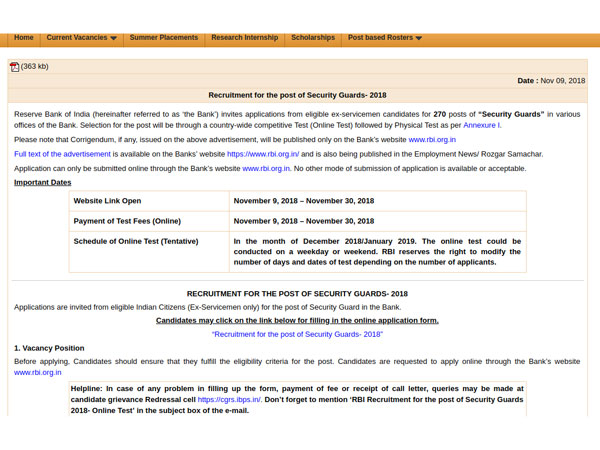Open the PDF icon for the 363 kb file
This screenshot has height=450, width=600.
[x=15, y=67]
